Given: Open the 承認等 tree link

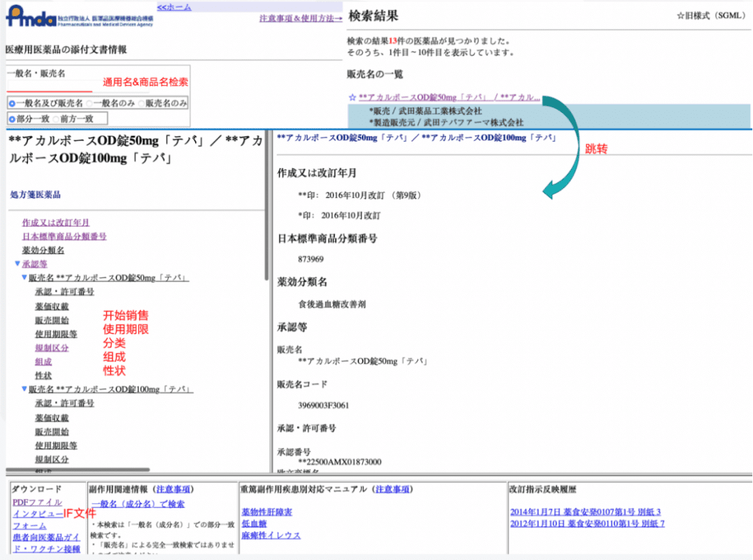Looking at the screenshot, I should (x=35, y=264).
